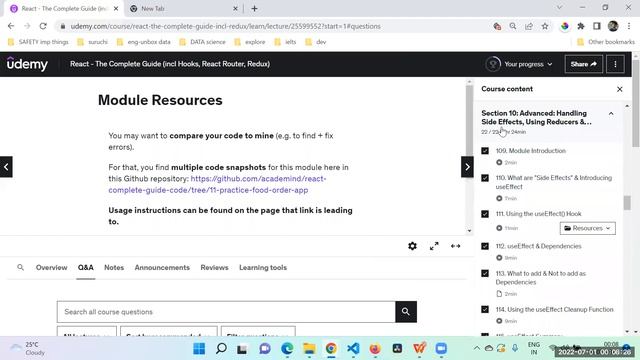Open Microsoft Edge from taskbar

pyautogui.click(x=287, y=349)
